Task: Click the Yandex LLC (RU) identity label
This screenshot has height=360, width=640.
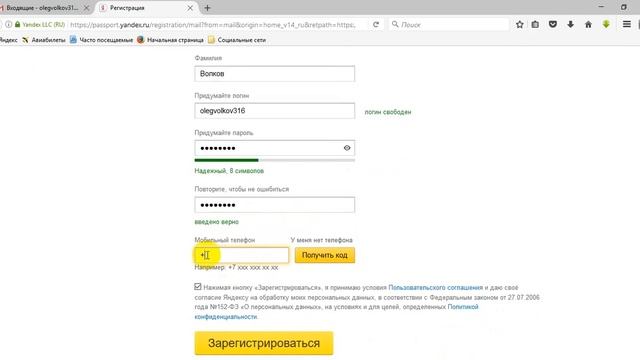Action: point(43,24)
